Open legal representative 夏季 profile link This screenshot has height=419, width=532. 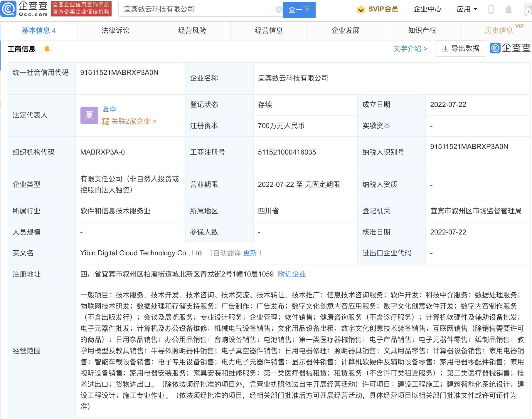[109, 109]
